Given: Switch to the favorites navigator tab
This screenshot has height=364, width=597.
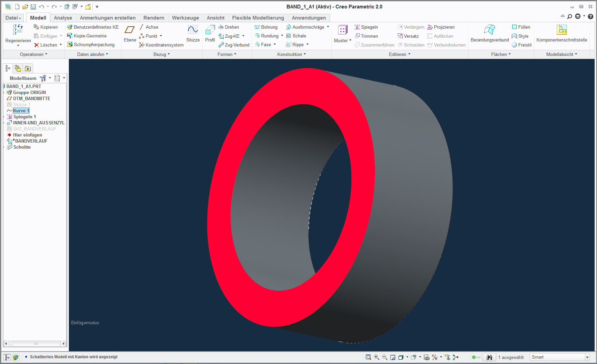Looking at the screenshot, I should tap(28, 68).
